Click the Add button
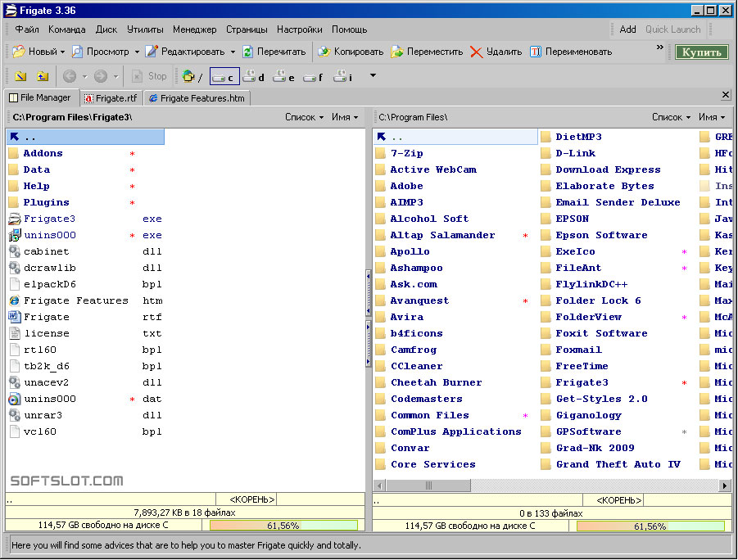Screen dimensions: 738x560 coord(627,29)
